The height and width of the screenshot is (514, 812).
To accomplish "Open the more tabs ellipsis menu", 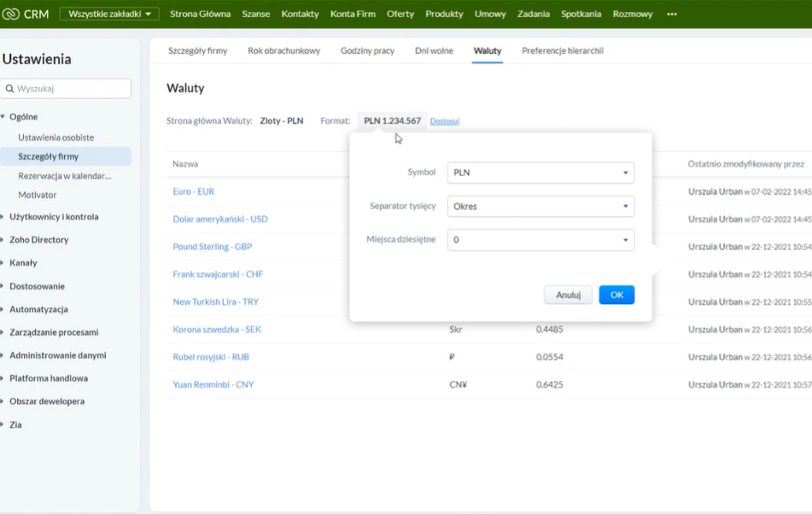I will 672,14.
